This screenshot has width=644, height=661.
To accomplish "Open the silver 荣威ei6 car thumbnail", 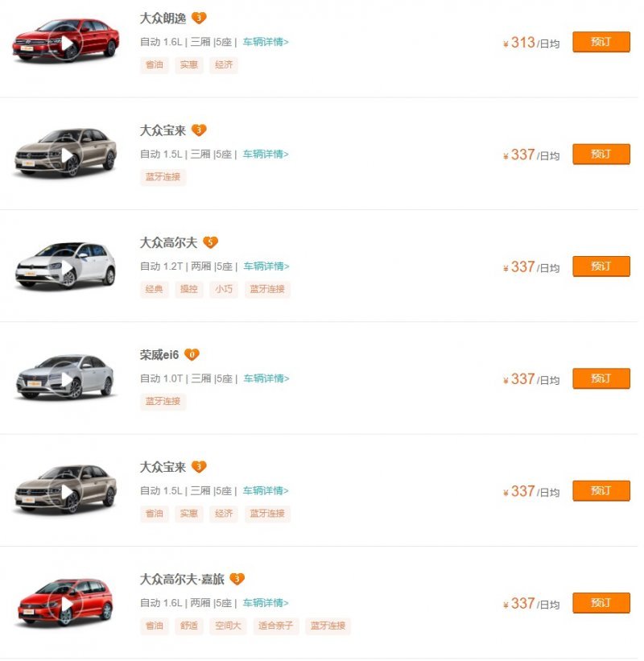I will click(x=66, y=377).
